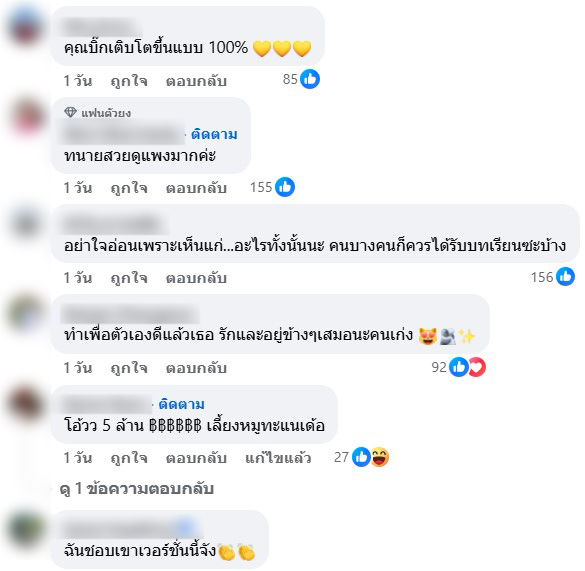Open blurred username above 'ฉันชอบเขาเวอร์ชั่นนี้จัง'
Image resolution: width=585 pixels, height=571 pixels.
132,528
